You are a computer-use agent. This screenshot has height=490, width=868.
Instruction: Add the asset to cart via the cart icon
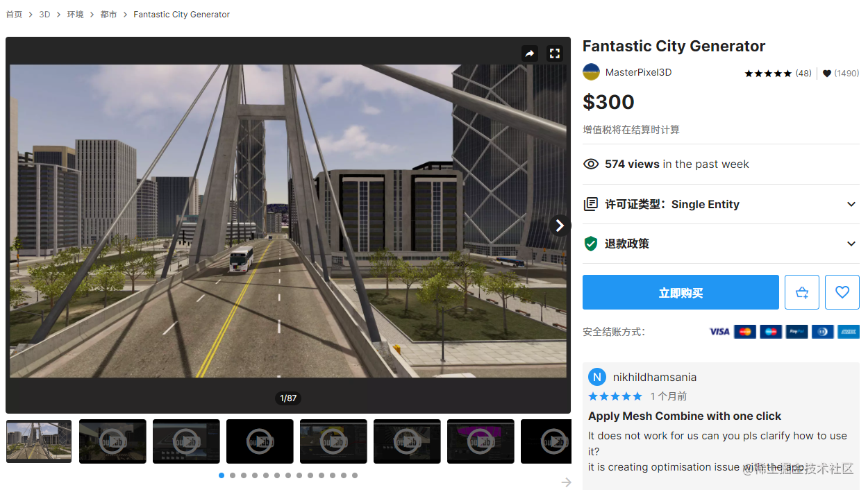(x=802, y=292)
